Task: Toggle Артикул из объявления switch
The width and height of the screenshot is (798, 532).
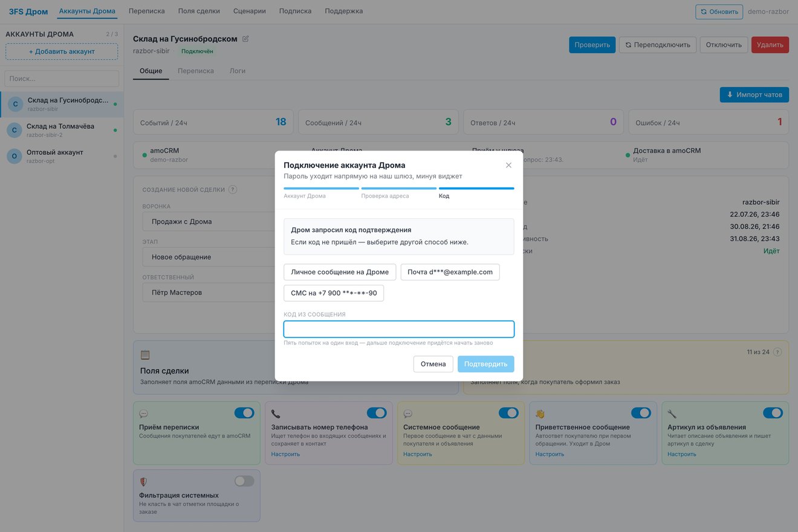Action: [773, 413]
